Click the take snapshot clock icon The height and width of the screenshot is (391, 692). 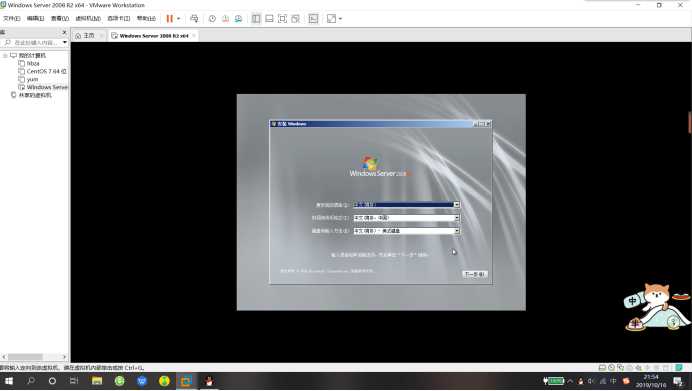point(212,19)
